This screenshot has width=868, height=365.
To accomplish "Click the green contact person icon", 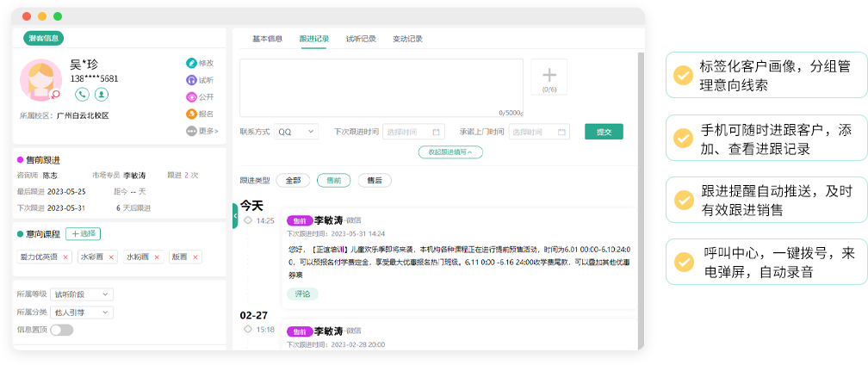I will click(102, 95).
